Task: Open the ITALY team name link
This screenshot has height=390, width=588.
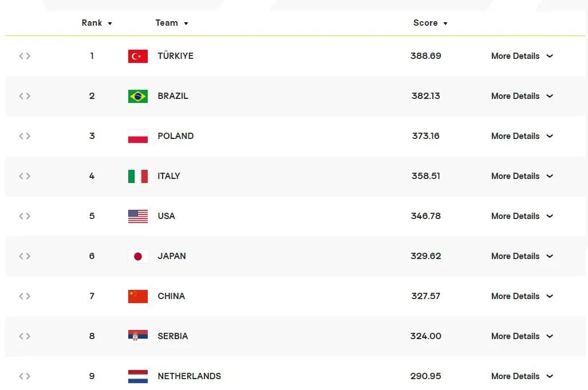Action: pos(169,176)
